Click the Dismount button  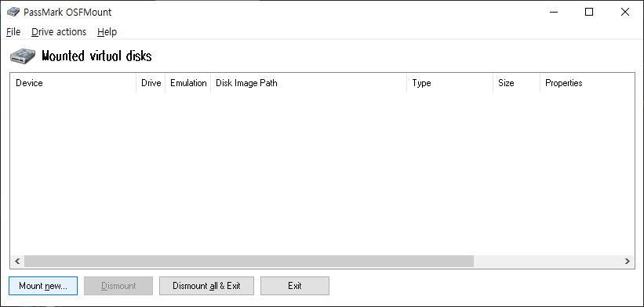point(118,286)
